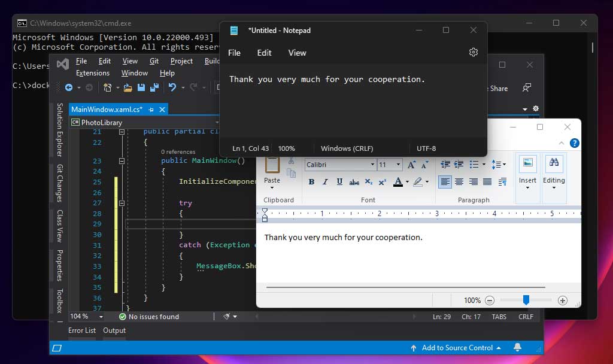This screenshot has width=613, height=364.
Task: Open the Edit menu in Notepad
Action: pyautogui.click(x=264, y=53)
